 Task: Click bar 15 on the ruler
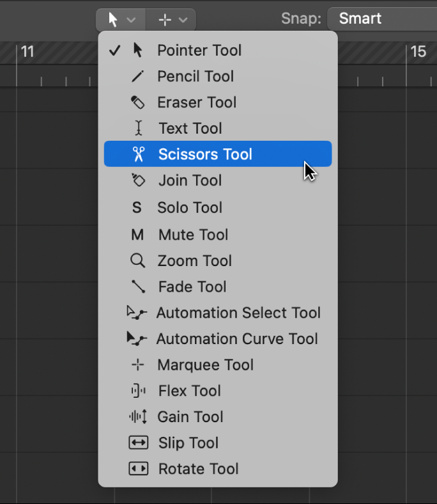pos(418,51)
